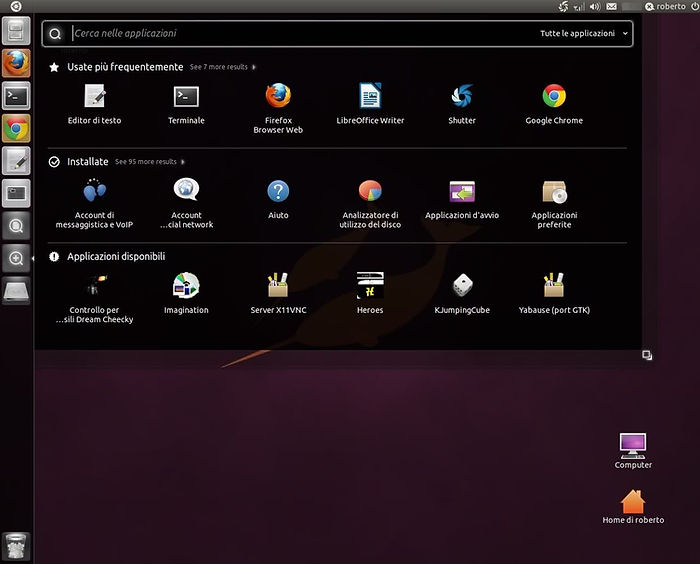Open the Computer desktop icon
Viewport: 700px width, 564px height.
coord(633,451)
